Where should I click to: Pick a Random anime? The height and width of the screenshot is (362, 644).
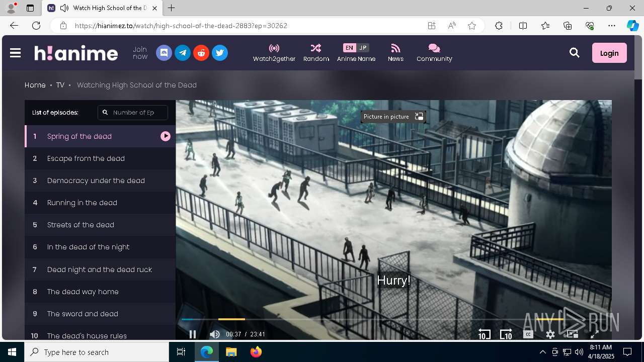click(x=316, y=53)
